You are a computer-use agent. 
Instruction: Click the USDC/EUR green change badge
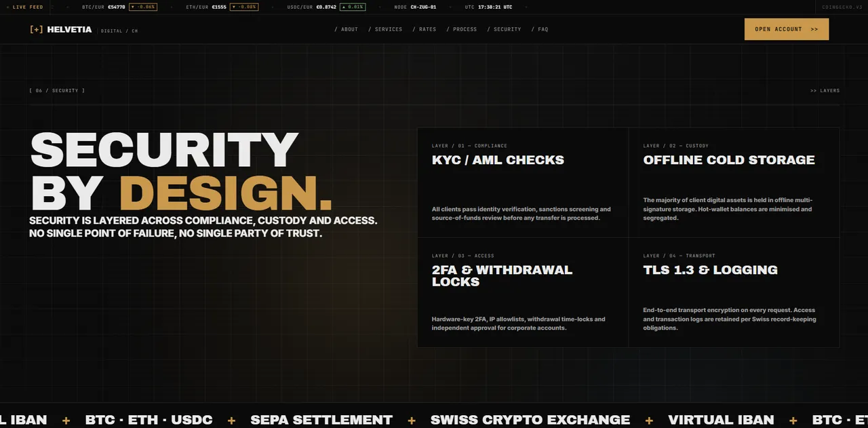(353, 7)
